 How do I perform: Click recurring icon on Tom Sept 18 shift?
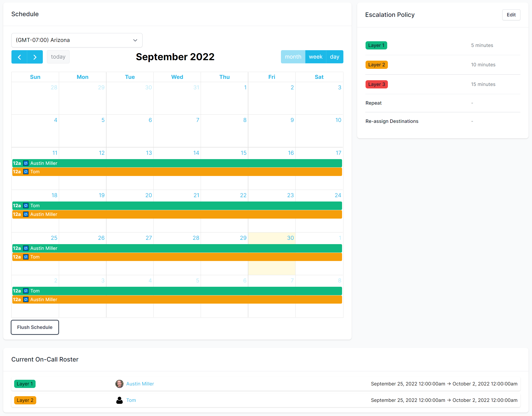pos(26,206)
